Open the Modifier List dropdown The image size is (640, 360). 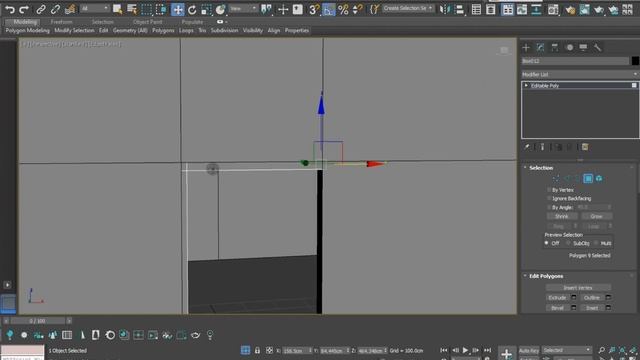pyautogui.click(x=579, y=74)
